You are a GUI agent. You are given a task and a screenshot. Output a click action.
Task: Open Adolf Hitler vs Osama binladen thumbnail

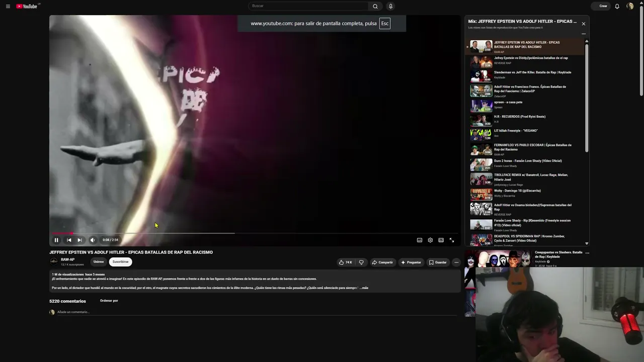(x=481, y=209)
